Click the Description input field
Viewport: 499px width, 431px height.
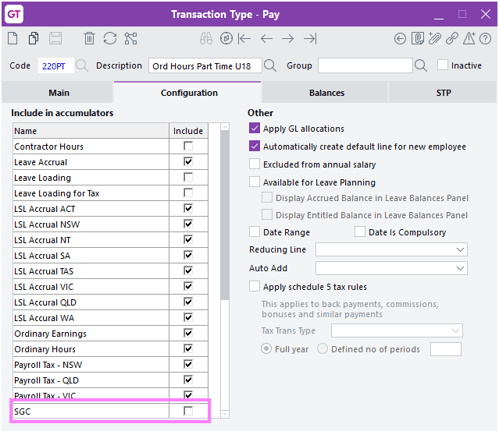205,66
